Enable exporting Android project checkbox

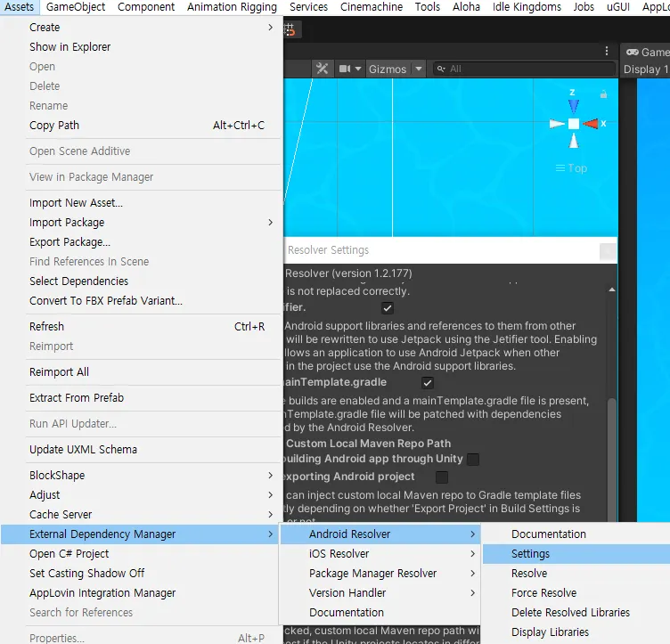point(442,477)
